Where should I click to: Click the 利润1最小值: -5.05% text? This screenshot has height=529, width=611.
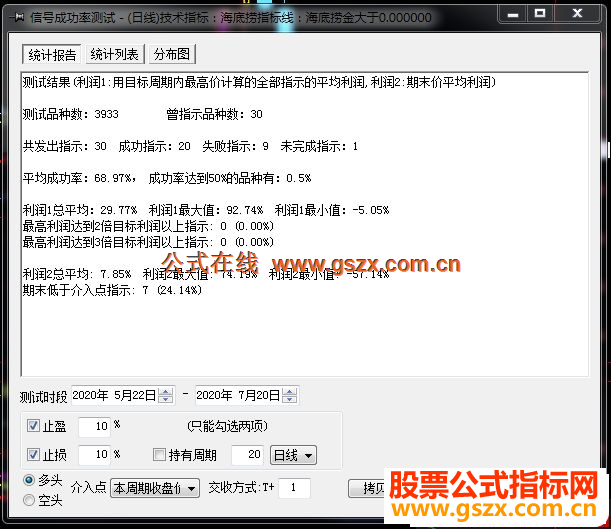tap(332, 210)
